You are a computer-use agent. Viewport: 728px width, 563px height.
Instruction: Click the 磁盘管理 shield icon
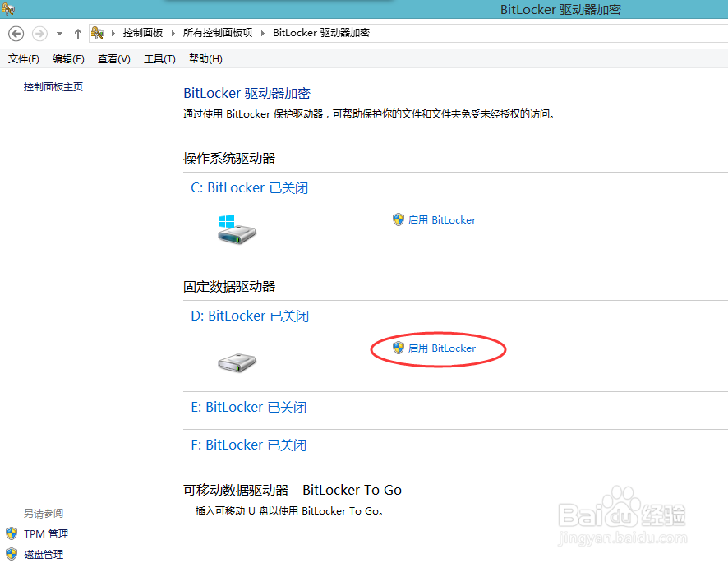click(12, 554)
